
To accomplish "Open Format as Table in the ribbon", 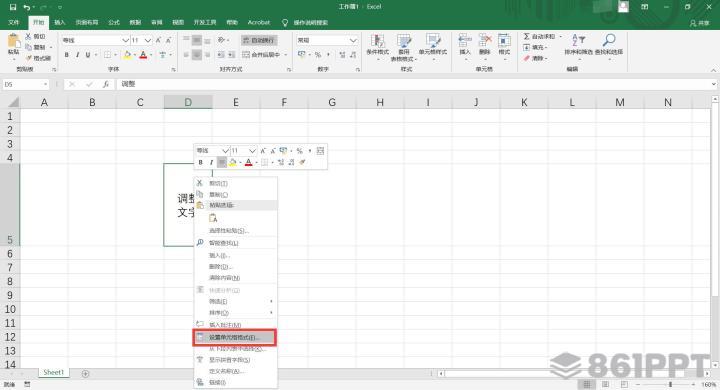I will pos(404,47).
